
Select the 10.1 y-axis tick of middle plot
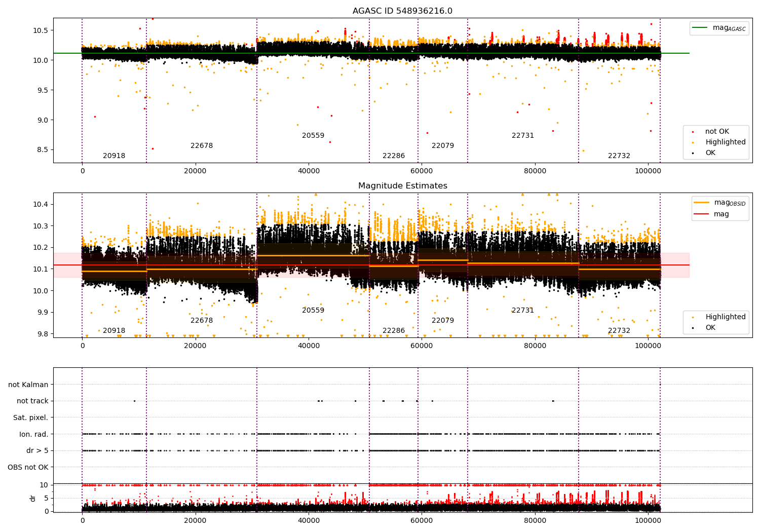click(41, 269)
